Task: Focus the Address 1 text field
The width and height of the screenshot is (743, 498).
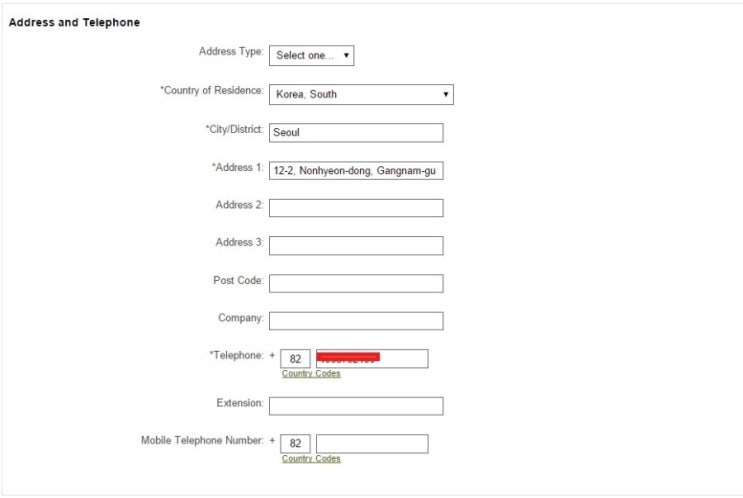Action: click(355, 171)
